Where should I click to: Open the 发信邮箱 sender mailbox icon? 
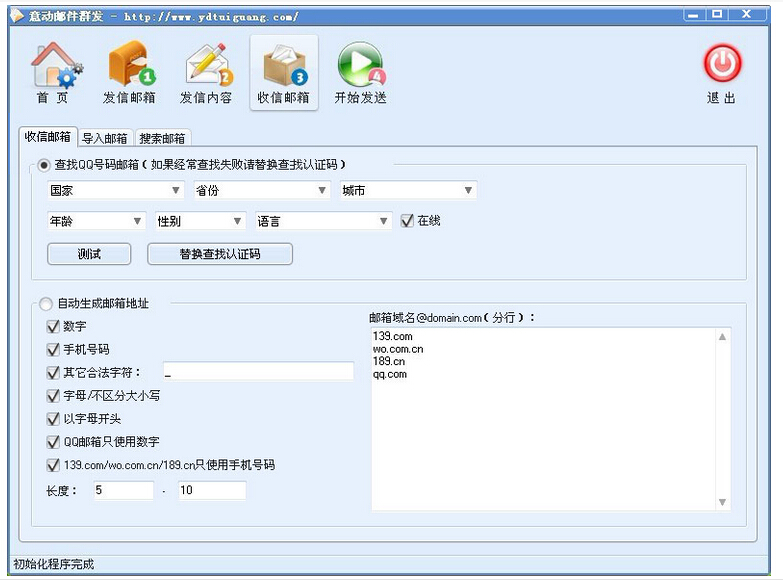(130, 66)
